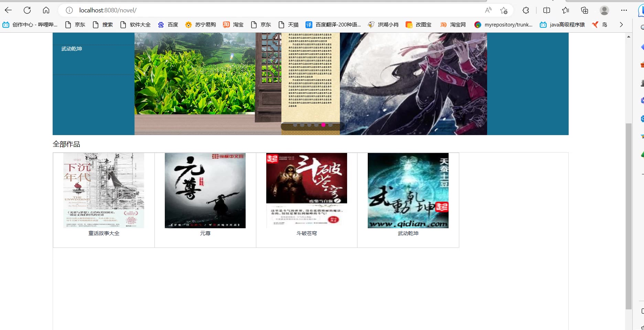Open the 创作中心 - 哔哩哔... bookmark

(30, 25)
